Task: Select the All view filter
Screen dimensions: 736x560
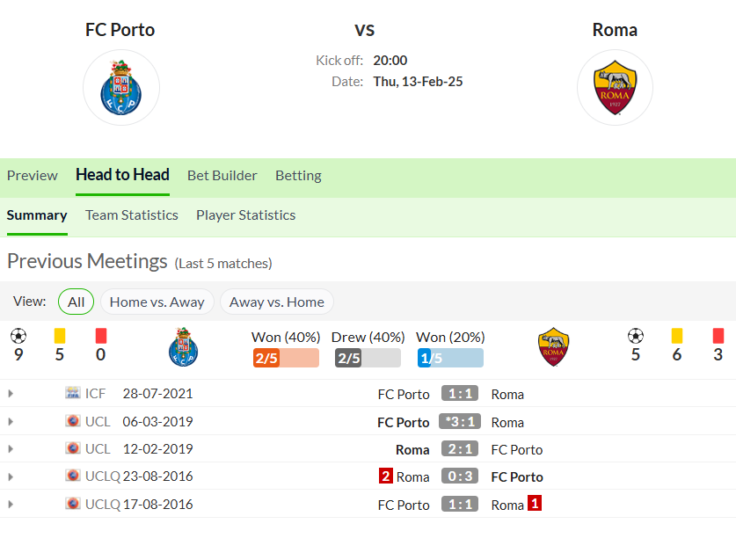Action: click(x=76, y=302)
